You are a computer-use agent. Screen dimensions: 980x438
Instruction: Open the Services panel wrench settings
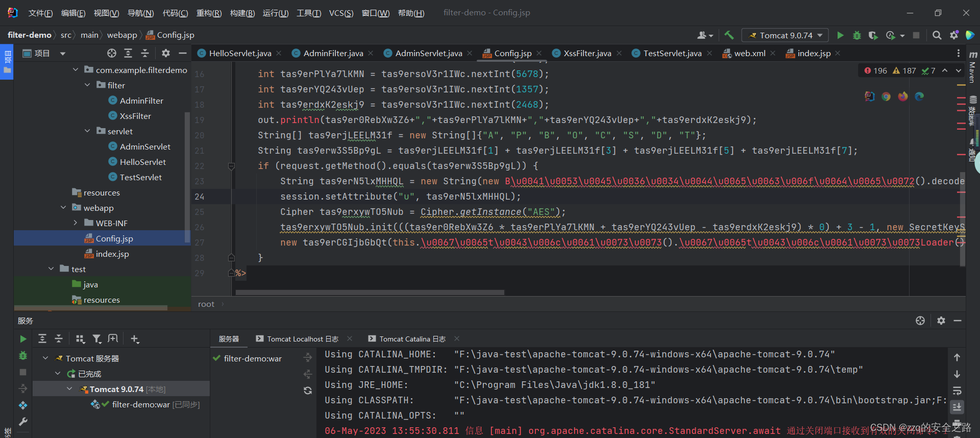click(23, 422)
